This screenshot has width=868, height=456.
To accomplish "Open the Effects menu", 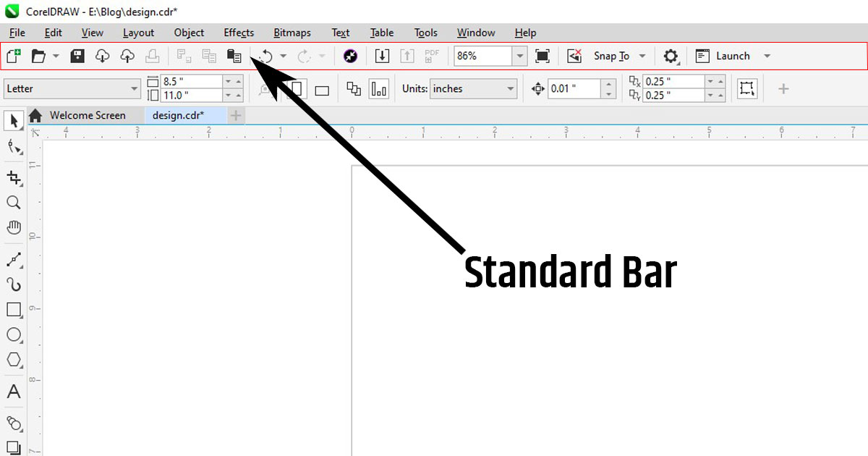I will (x=239, y=33).
